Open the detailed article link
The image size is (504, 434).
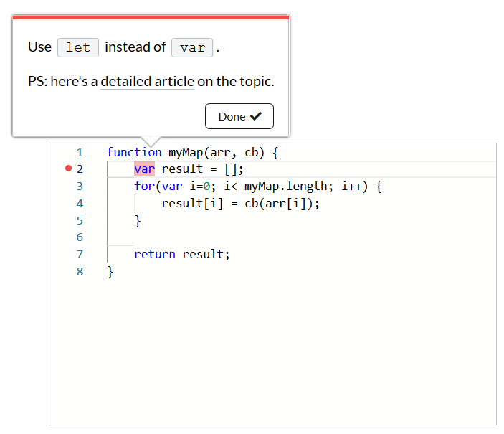tap(147, 81)
